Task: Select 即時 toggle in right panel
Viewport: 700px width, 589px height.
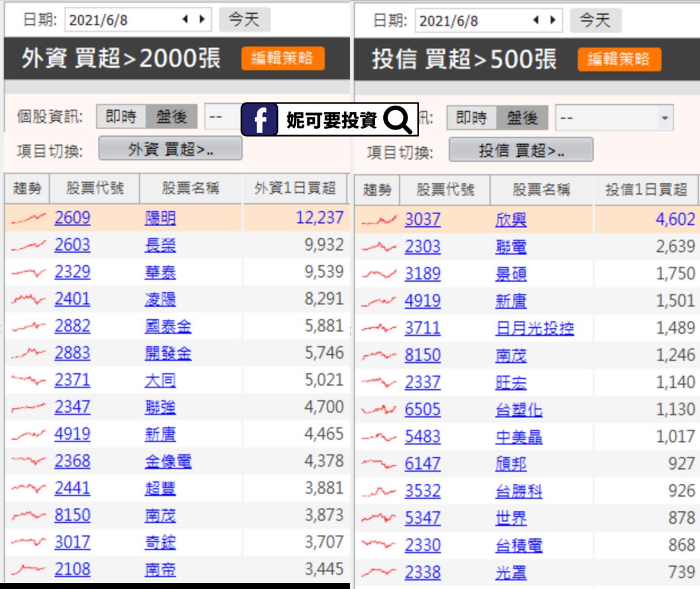Action: (472, 118)
